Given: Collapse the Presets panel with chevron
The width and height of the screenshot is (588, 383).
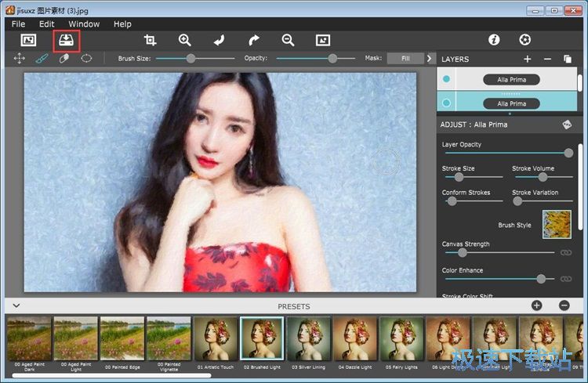Looking at the screenshot, I should click(16, 305).
